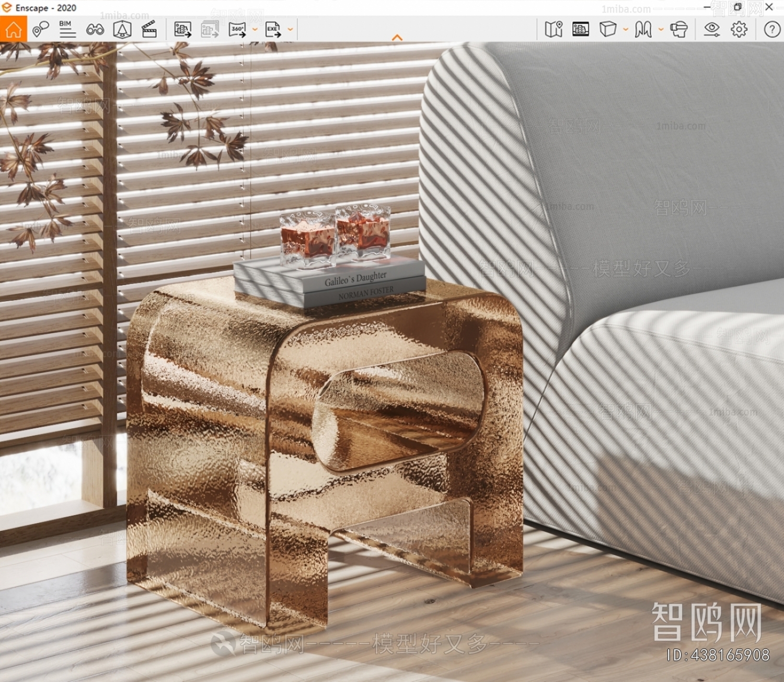This screenshot has height=682, width=784.
Task: Click the Screenshot export icon
Action: (x=183, y=29)
